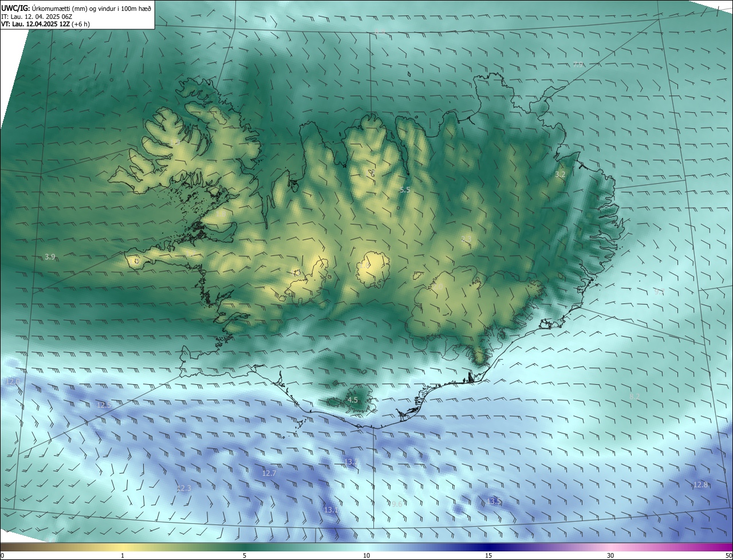Screen dimensions: 733x560
Task: Click the 3.2 value label on the map
Action: tap(561, 174)
